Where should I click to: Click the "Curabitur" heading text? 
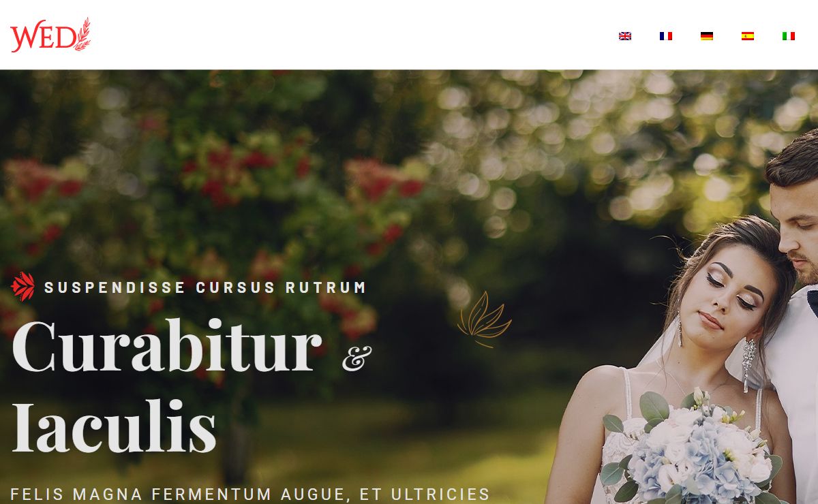pos(167,346)
